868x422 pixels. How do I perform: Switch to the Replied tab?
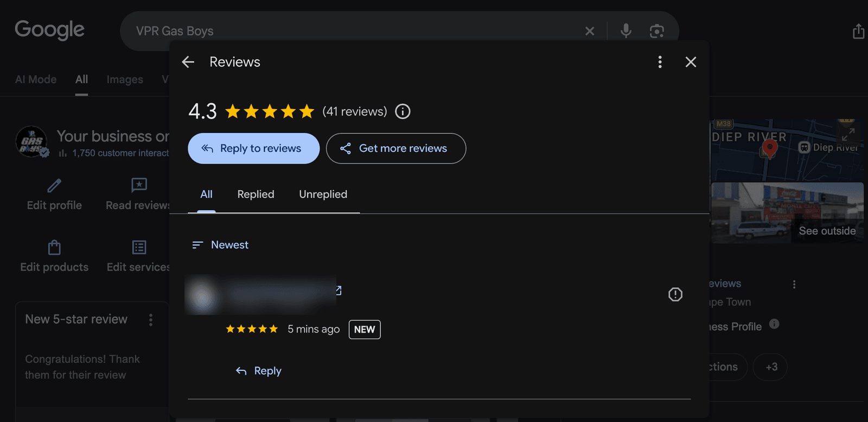tap(256, 194)
